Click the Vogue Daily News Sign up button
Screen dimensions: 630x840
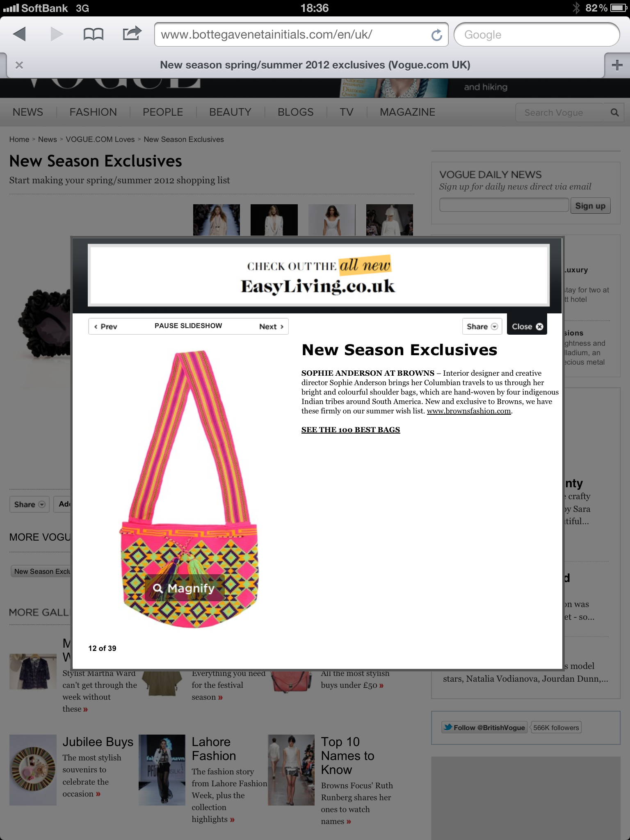pos(590,205)
